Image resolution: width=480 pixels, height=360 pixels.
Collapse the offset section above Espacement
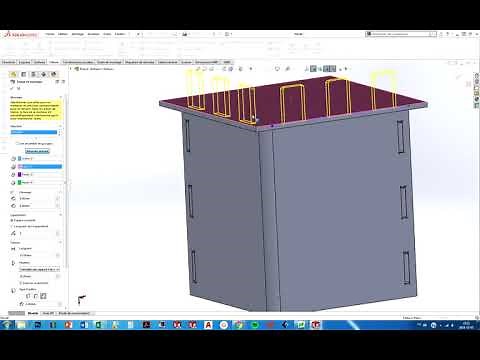61,192
